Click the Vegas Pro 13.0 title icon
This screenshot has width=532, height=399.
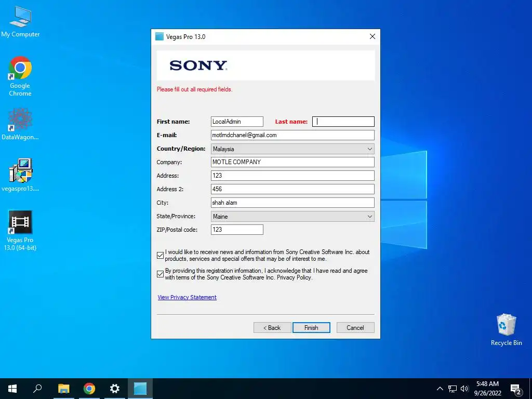click(159, 37)
